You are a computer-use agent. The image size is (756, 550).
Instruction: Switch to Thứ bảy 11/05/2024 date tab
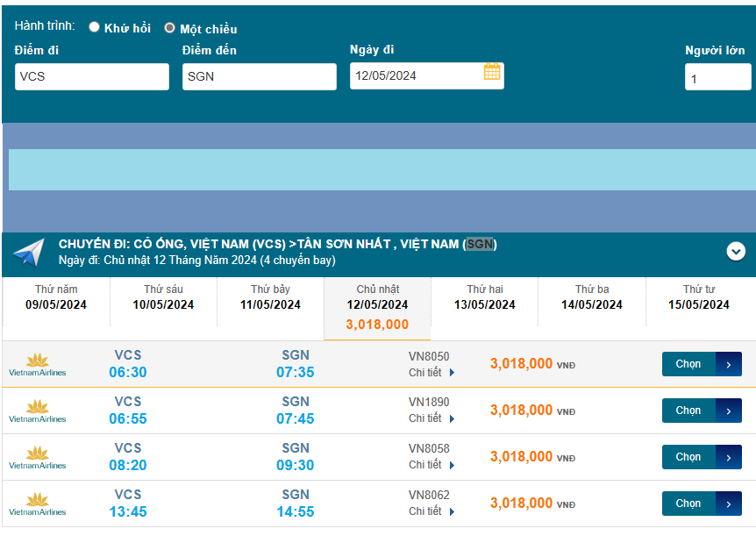[270, 297]
